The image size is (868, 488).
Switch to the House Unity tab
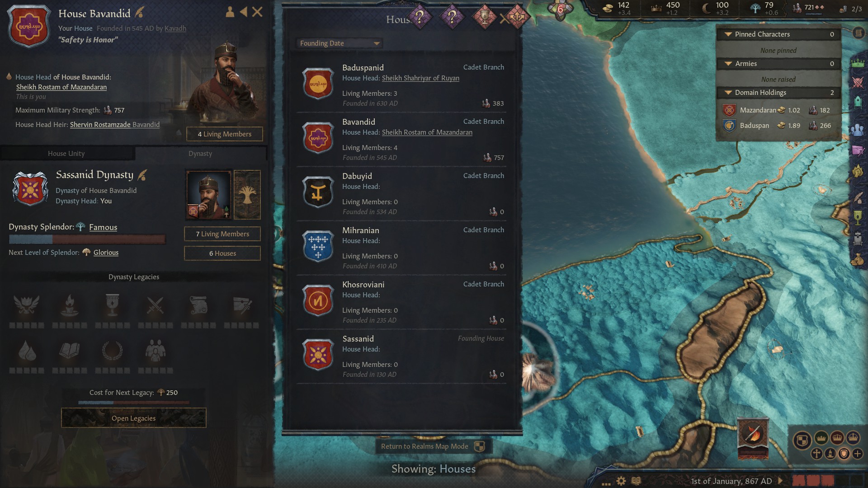click(66, 154)
